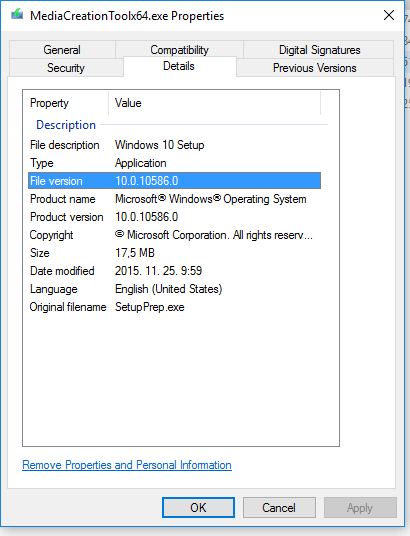Click the highlighted File version row
410x536 pixels.
[174, 181]
